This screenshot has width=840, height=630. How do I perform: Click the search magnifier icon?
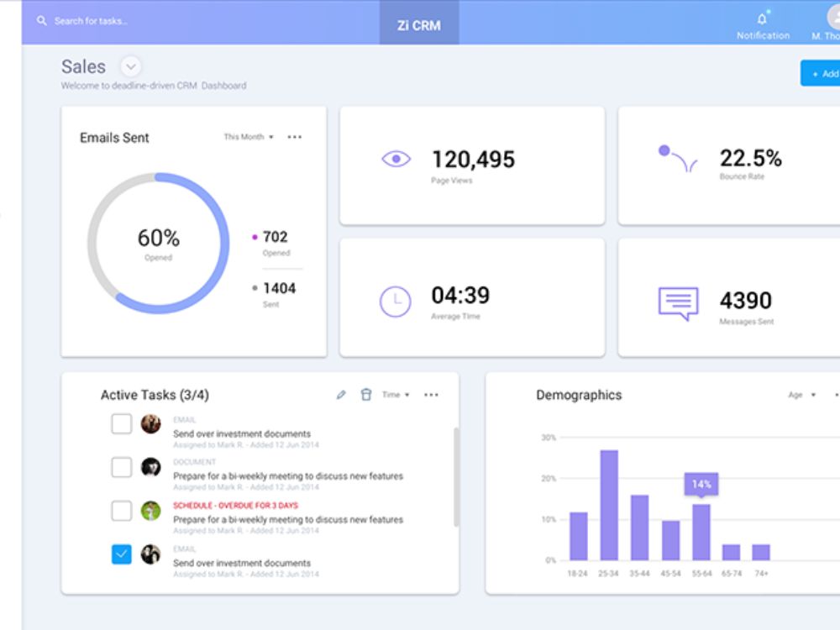coord(41,21)
